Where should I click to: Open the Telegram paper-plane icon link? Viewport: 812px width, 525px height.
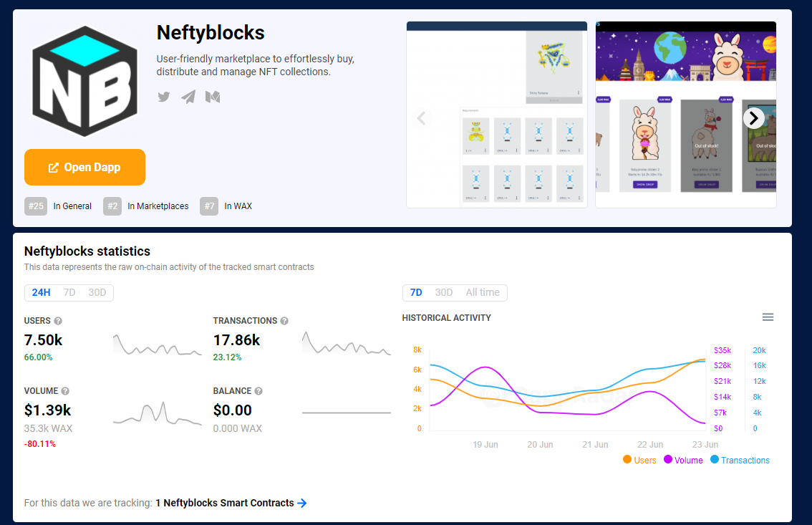(x=188, y=97)
